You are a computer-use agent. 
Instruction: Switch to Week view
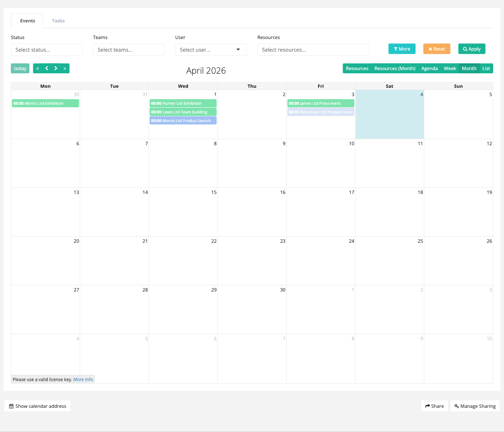click(450, 68)
